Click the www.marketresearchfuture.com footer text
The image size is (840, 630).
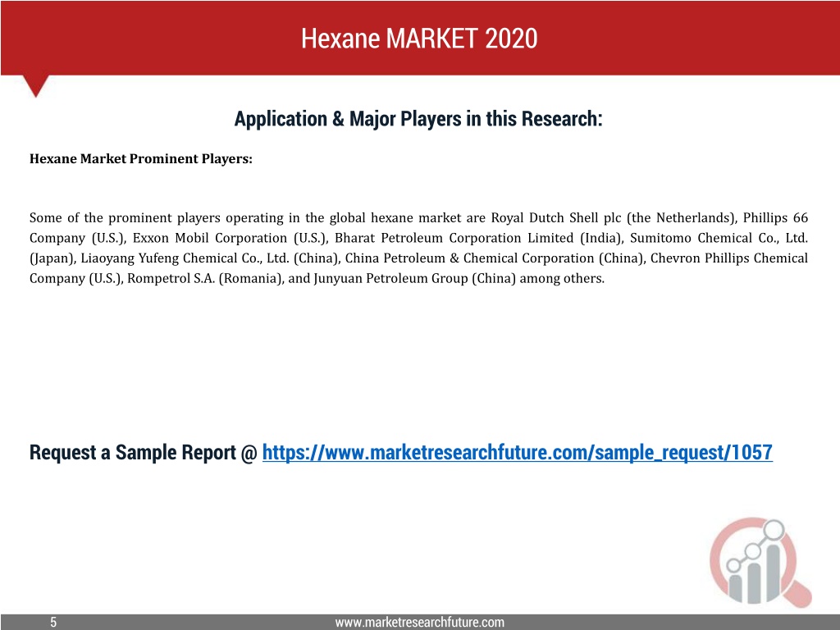pyautogui.click(x=419, y=622)
